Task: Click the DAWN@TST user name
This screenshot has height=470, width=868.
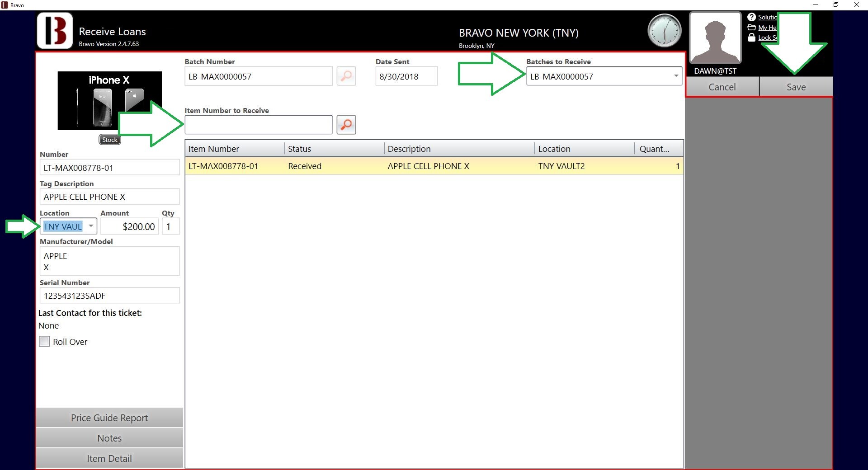Action: coord(715,71)
